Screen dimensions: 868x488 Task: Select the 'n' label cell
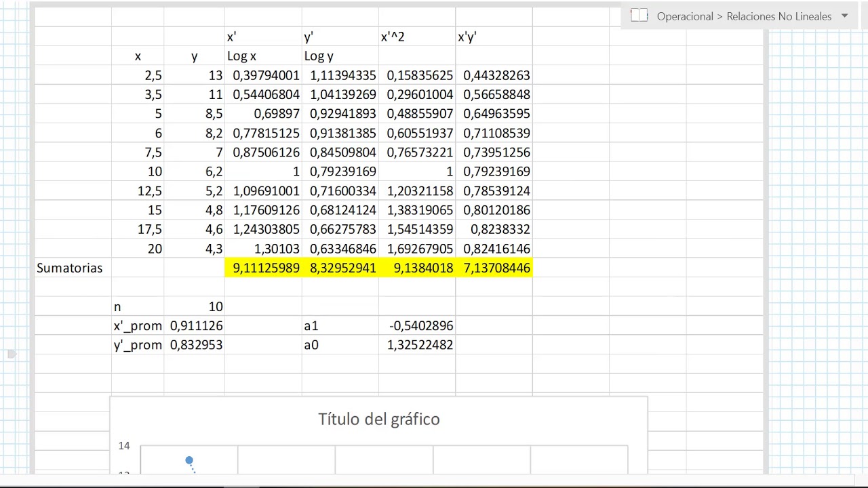(138, 307)
